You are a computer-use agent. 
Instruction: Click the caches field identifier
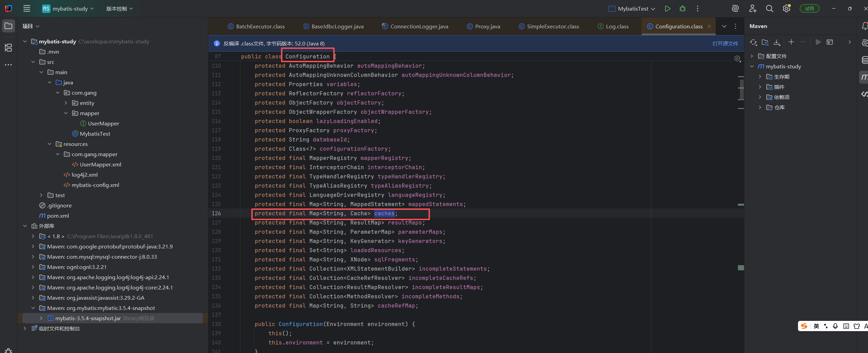(x=384, y=213)
